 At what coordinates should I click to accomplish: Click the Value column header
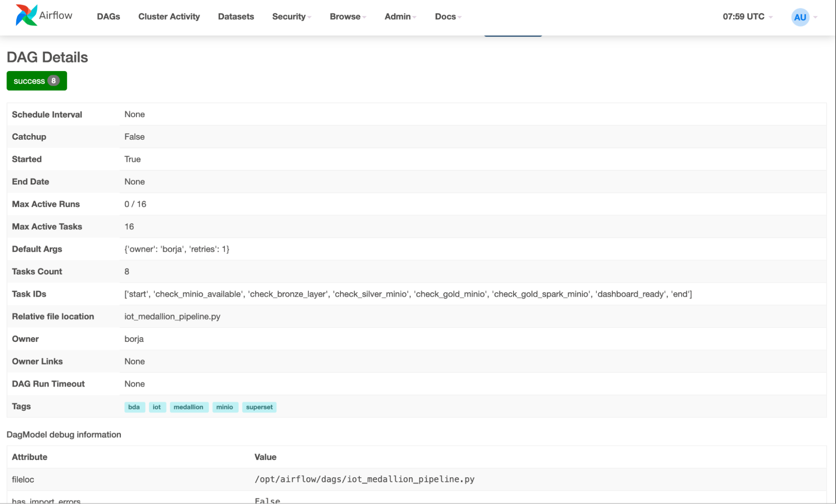tap(265, 457)
